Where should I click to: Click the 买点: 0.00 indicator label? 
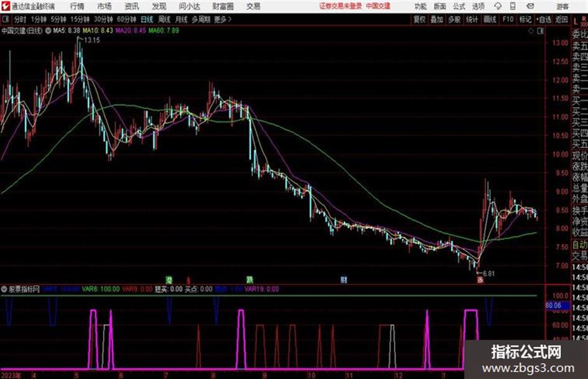[x=198, y=289]
